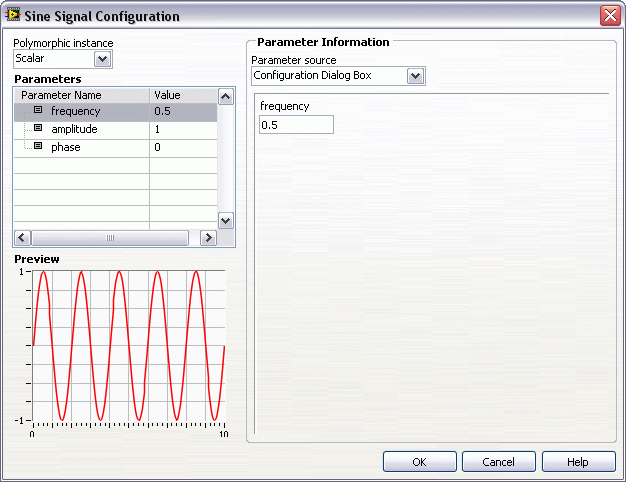
Task: Click the parameters table right scroll arrow
Action: click(208, 238)
